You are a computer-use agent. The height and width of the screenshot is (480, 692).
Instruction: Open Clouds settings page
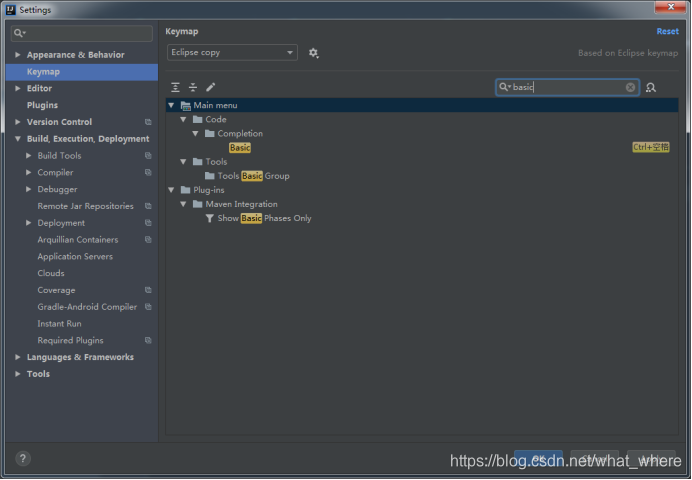click(51, 274)
